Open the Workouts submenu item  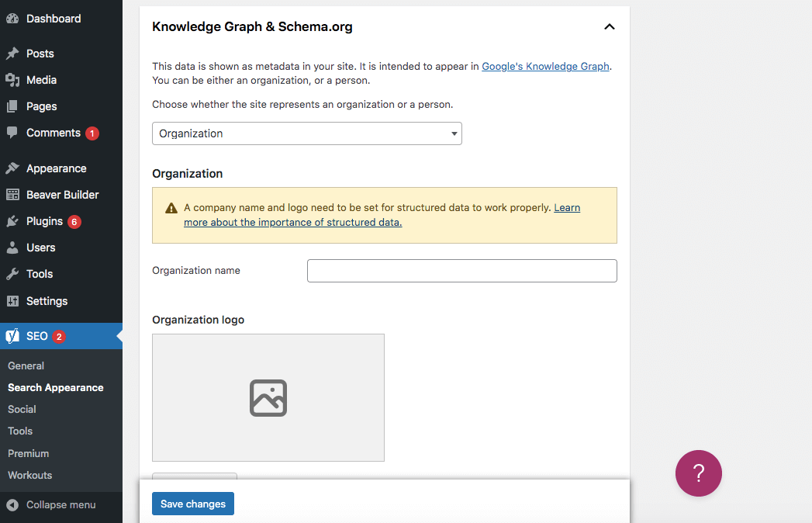point(29,475)
